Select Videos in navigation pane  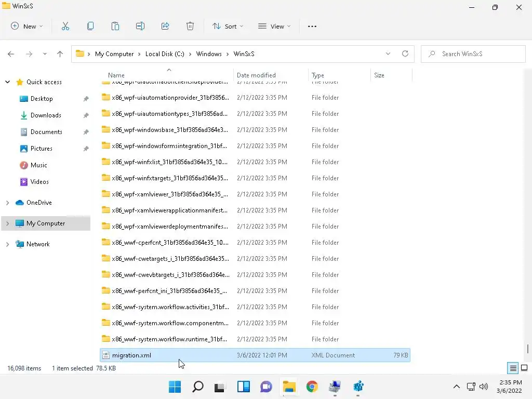(x=39, y=182)
